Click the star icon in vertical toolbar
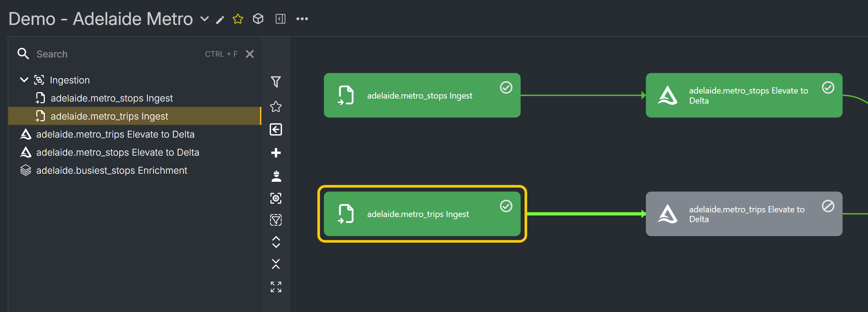Viewport: 868px width, 312px height. [276, 107]
